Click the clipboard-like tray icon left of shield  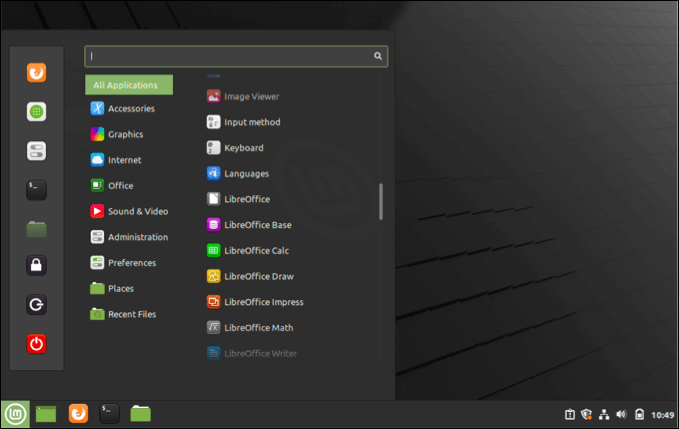tap(570, 415)
